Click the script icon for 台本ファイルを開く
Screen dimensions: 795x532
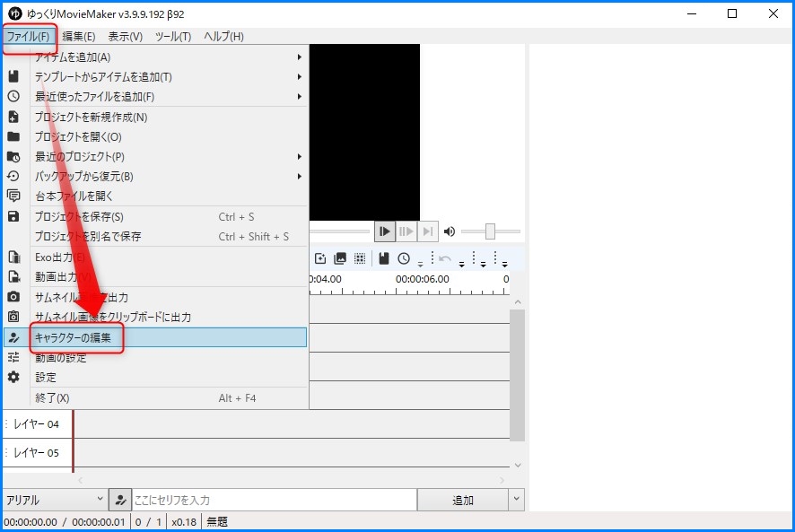(13, 196)
